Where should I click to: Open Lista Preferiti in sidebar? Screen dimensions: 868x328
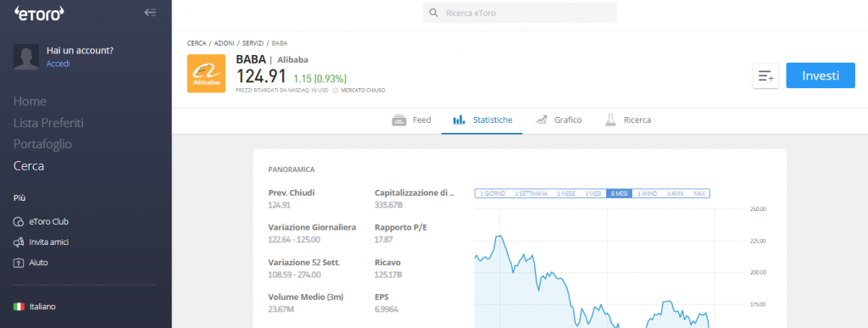48,123
